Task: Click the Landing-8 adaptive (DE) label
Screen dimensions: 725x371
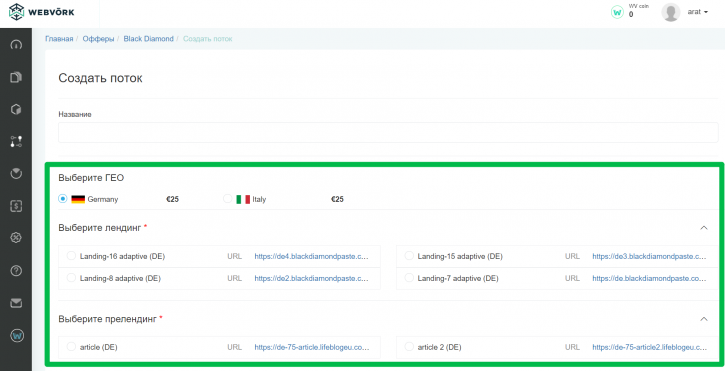Action: point(120,278)
